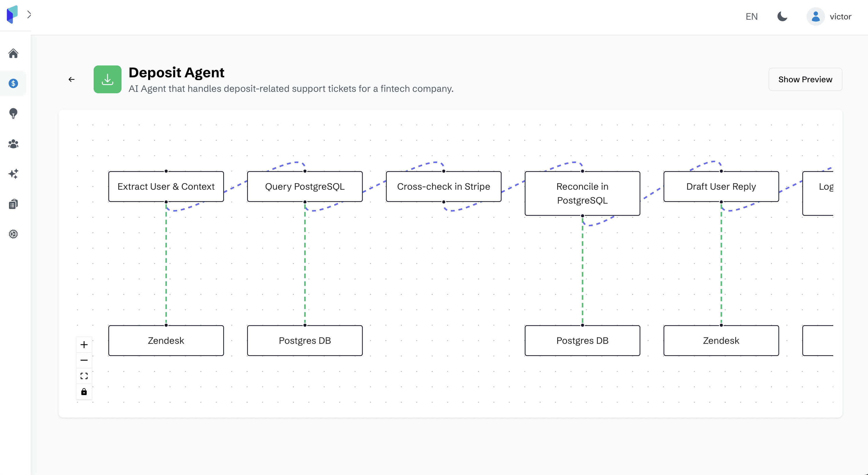Viewport: 868px width, 475px height.
Task: Open the Home page from the sidebar
Action: (x=13, y=53)
